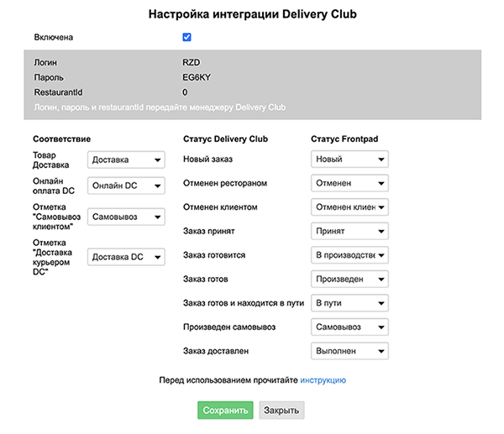Screen dimensions: 504x434
Task: Click the Включена label
Action: (54, 37)
